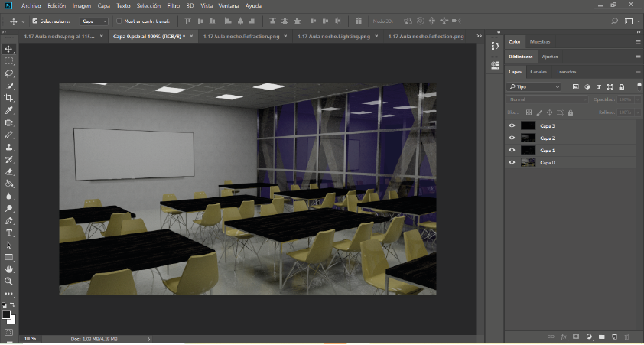
Task: Create a new layer from panel footer
Action: [x=614, y=337]
